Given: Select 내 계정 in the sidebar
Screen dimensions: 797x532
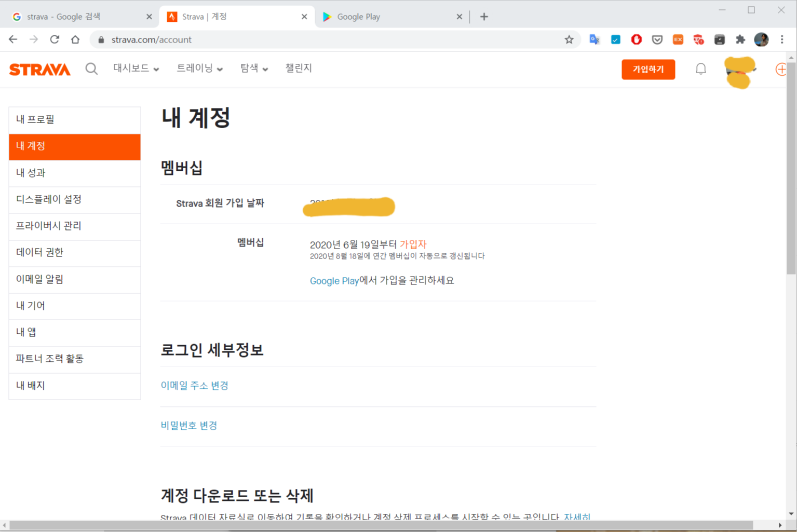Looking at the screenshot, I should [x=75, y=146].
